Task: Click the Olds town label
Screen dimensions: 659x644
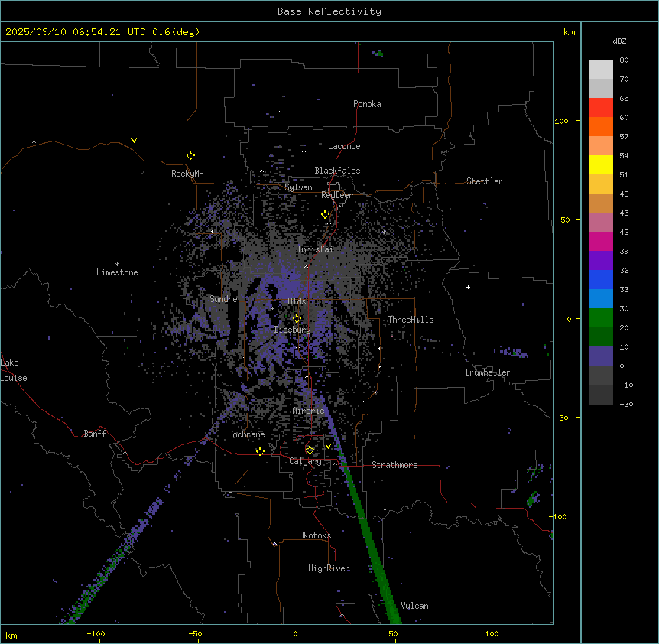Action: click(297, 301)
